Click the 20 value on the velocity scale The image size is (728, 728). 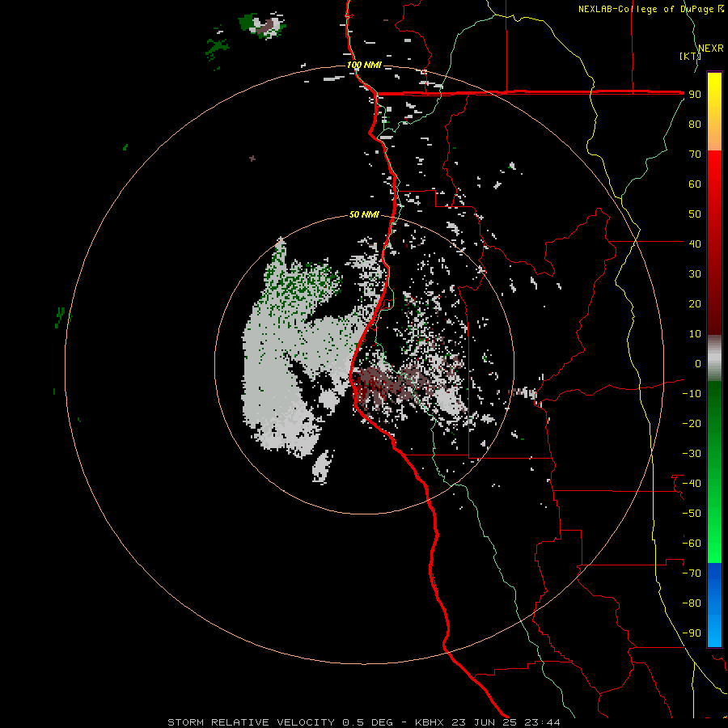pos(695,303)
